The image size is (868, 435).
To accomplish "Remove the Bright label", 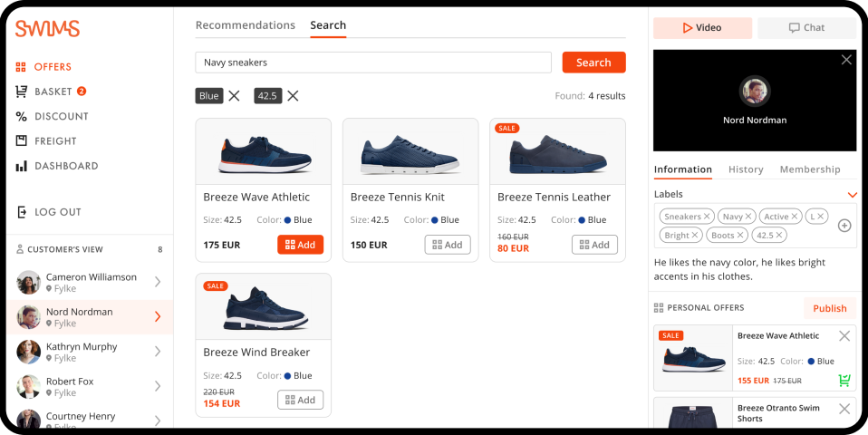I will click(x=695, y=236).
